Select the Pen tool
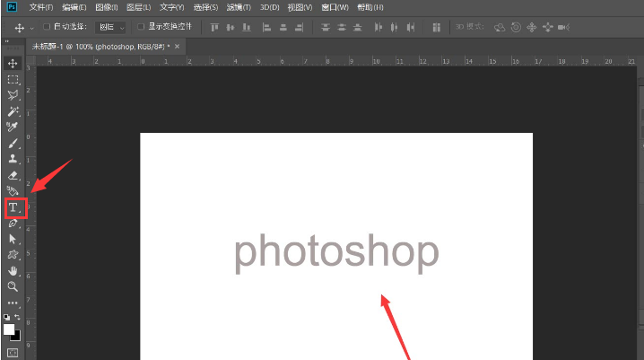The height and width of the screenshot is (360, 644). 13,224
